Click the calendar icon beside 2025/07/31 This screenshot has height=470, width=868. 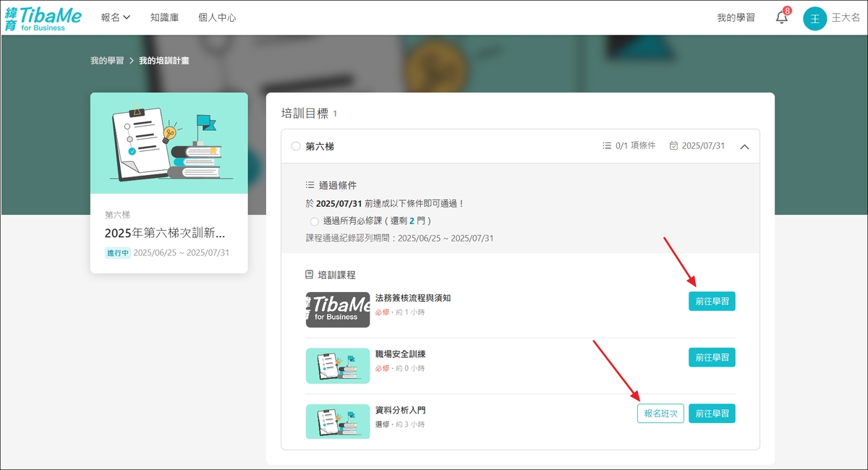point(674,146)
